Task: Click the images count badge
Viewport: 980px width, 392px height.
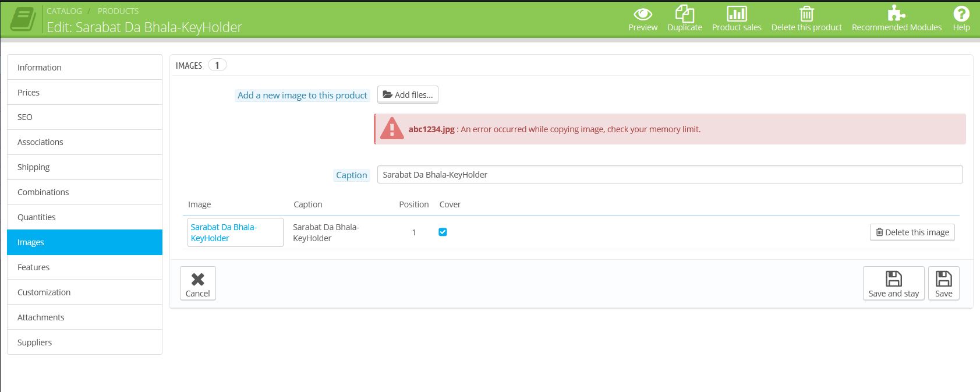Action: (x=217, y=65)
